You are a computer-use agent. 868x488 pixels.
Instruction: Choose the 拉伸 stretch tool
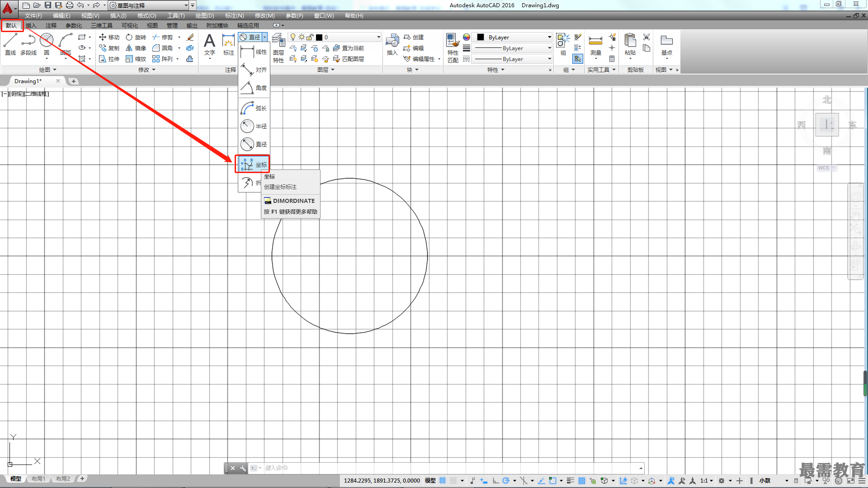pyautogui.click(x=109, y=59)
